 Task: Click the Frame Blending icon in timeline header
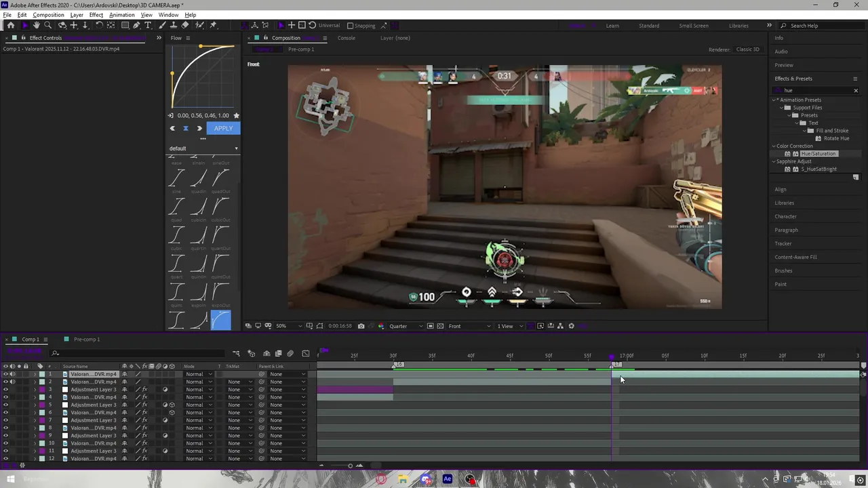pos(278,353)
